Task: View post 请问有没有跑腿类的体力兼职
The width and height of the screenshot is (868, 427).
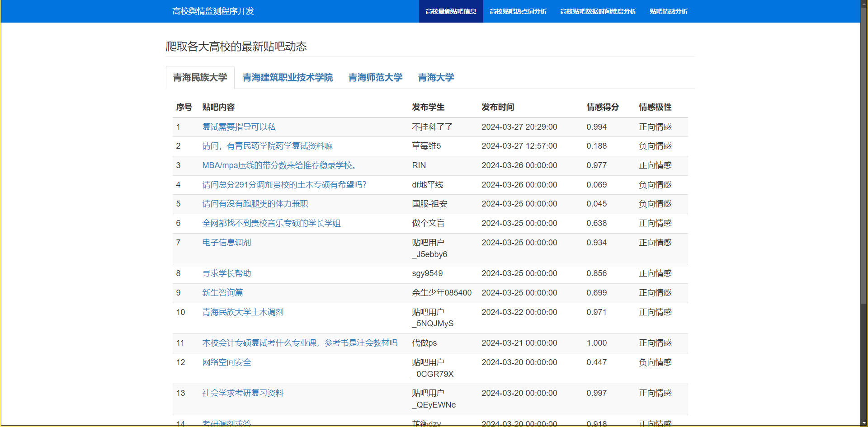Action: (255, 204)
